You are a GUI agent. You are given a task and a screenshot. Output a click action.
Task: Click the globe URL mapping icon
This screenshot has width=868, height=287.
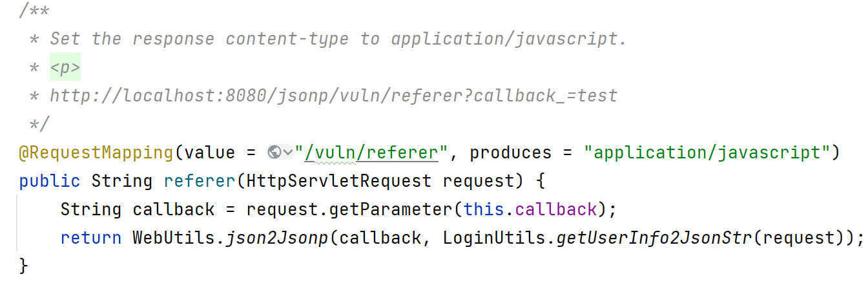click(274, 153)
